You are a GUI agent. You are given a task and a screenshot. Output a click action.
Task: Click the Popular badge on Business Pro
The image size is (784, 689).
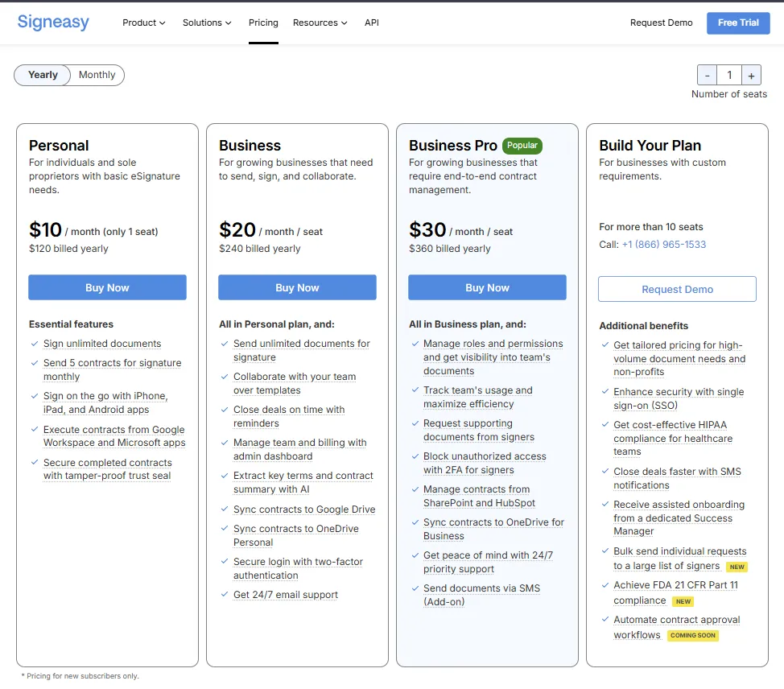click(x=522, y=146)
